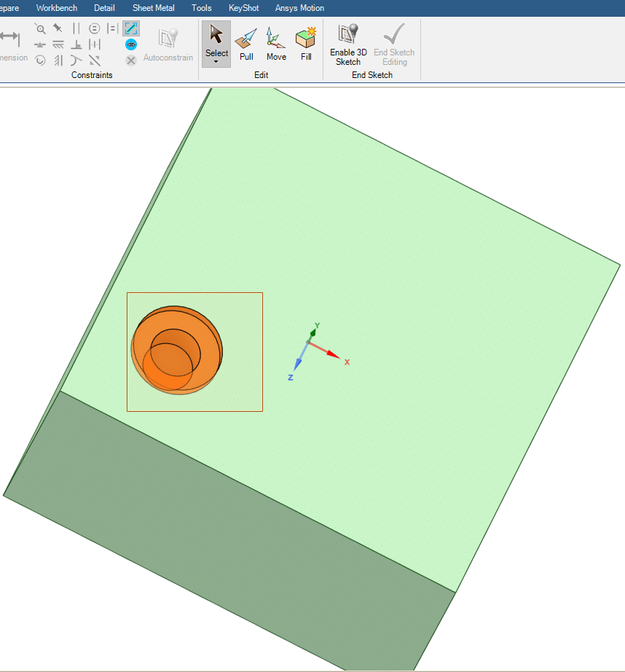Click the gray X delete constraints icon
Viewport: 625px width, 672px height.
point(131,60)
